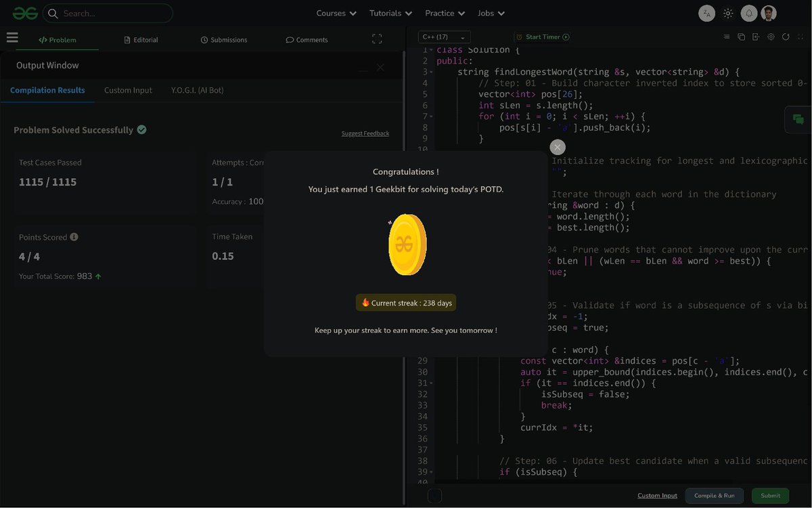Toggle light/dark theme sun icon
The width and height of the screenshot is (812, 508).
pyautogui.click(x=728, y=13)
